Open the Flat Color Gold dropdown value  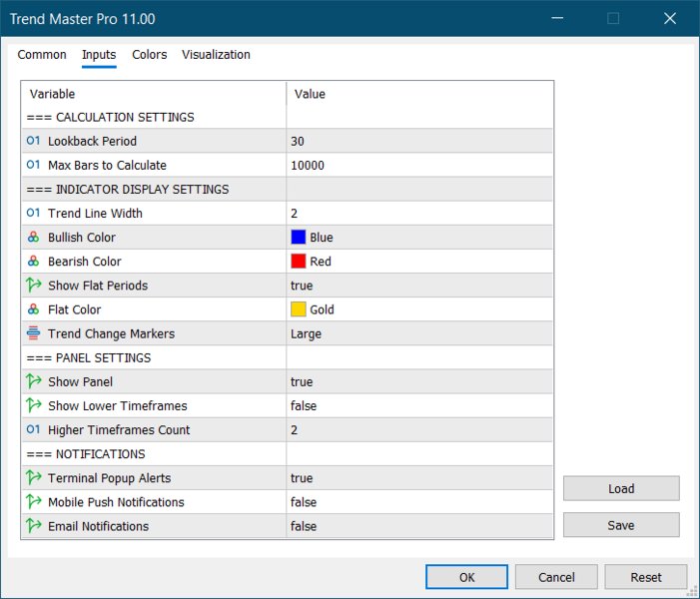pyautogui.click(x=419, y=309)
